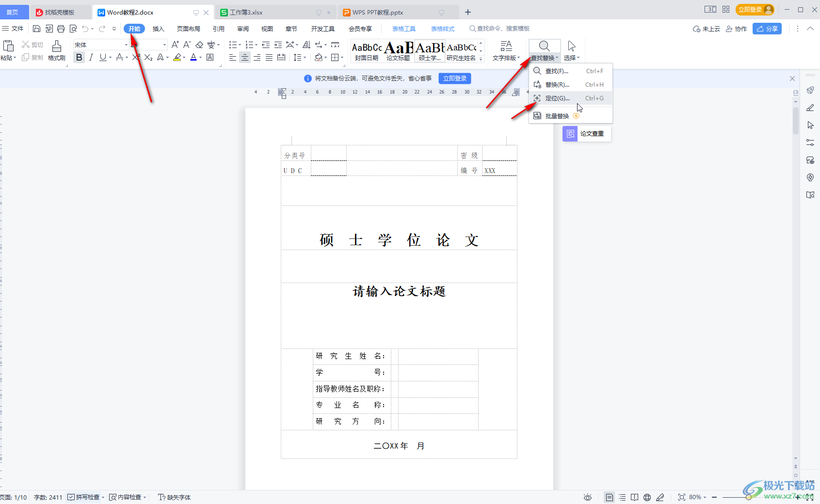Align text right

point(257,58)
